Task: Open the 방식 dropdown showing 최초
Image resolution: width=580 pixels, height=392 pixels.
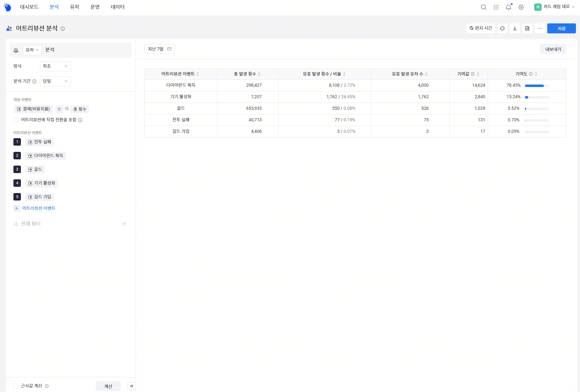Action: pos(56,66)
